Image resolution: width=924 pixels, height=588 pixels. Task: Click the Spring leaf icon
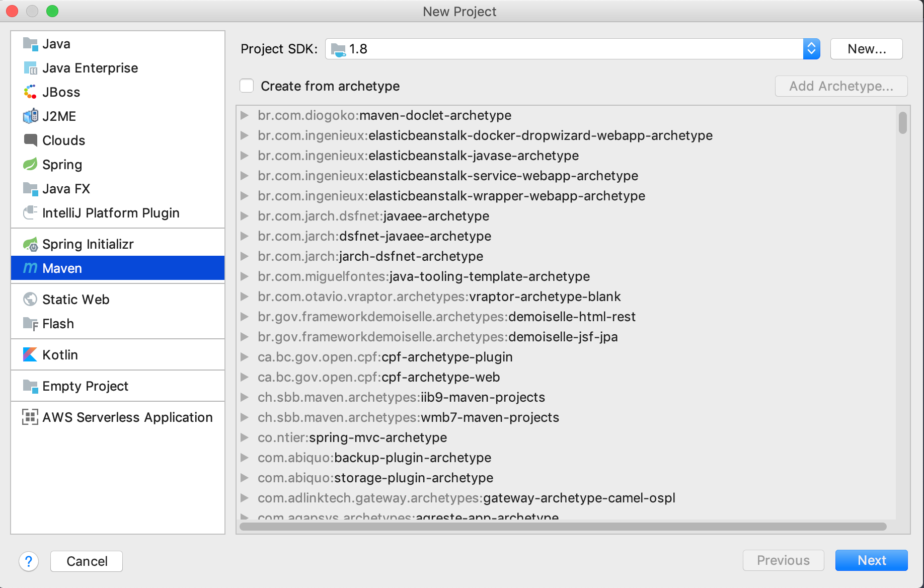pyautogui.click(x=30, y=165)
